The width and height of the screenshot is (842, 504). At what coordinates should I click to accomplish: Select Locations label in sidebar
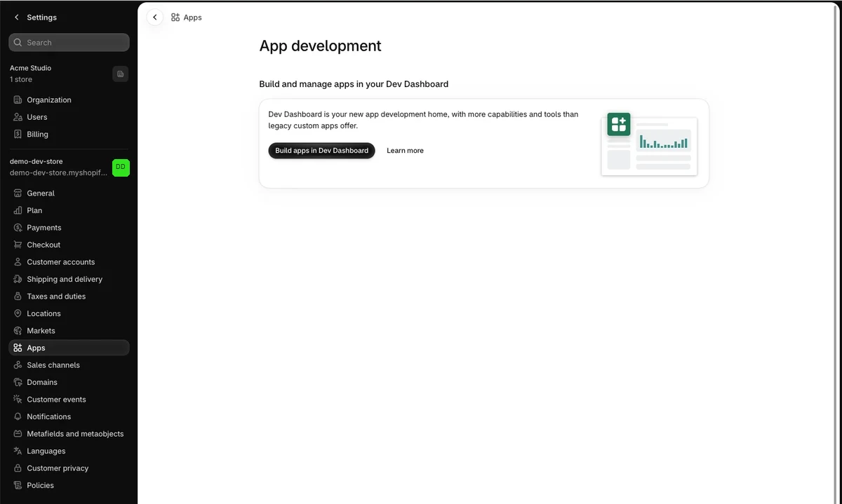[x=44, y=313]
